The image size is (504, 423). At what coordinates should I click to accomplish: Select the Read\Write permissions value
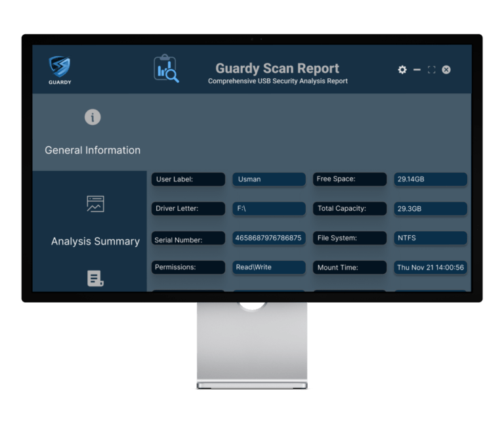tap(268, 267)
